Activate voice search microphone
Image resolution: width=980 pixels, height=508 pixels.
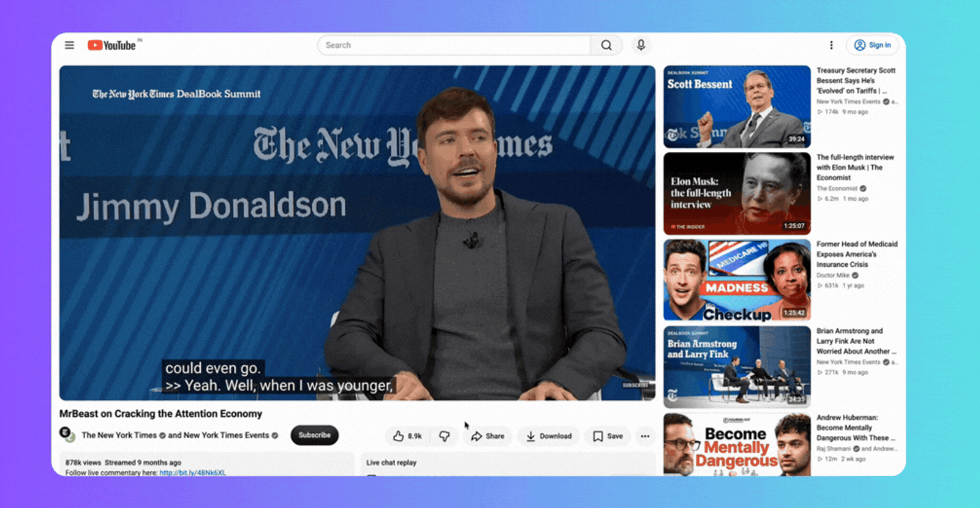coord(641,45)
